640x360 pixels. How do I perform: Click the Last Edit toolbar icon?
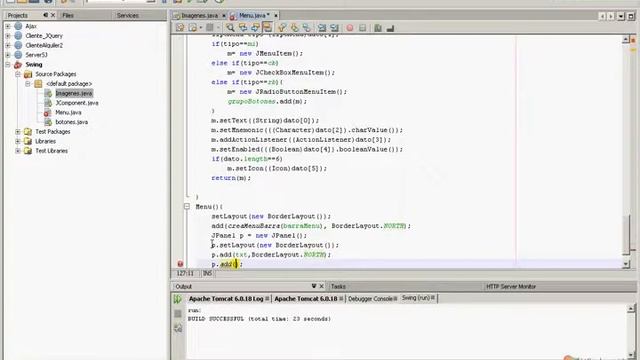coord(180,28)
